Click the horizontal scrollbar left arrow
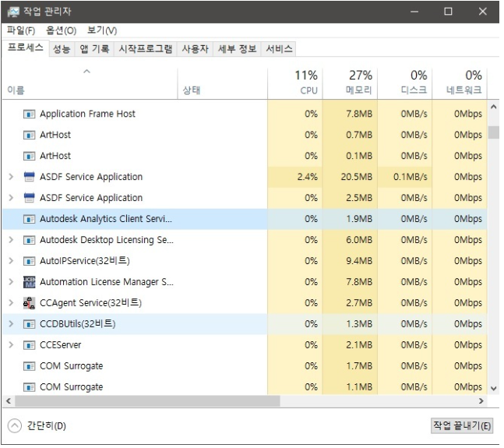The width and height of the screenshot is (504, 448). 9,402
